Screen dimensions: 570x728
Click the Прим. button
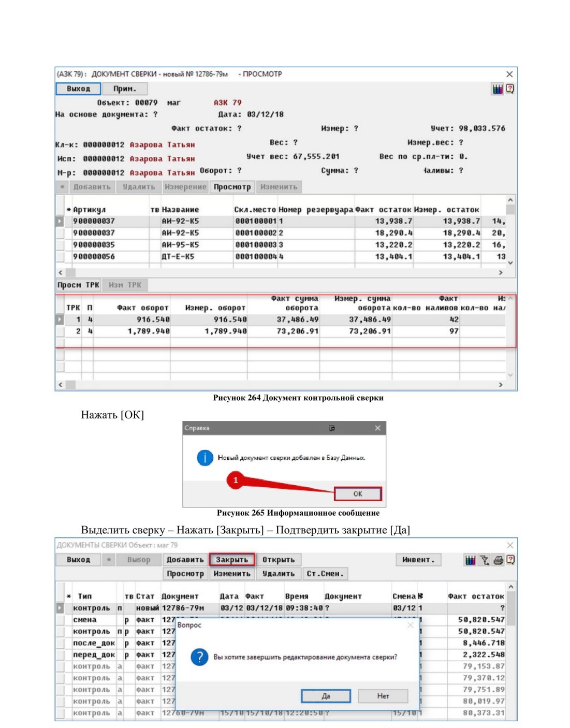125,89
